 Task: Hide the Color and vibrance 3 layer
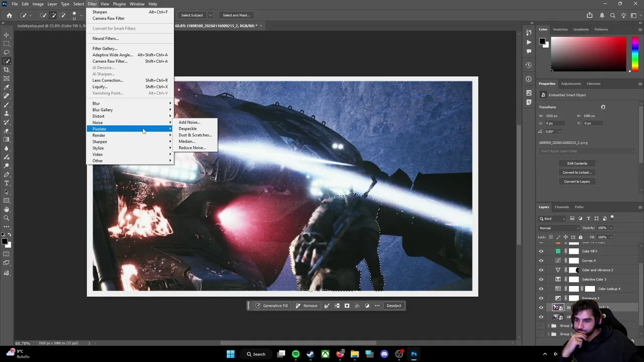pos(541,270)
